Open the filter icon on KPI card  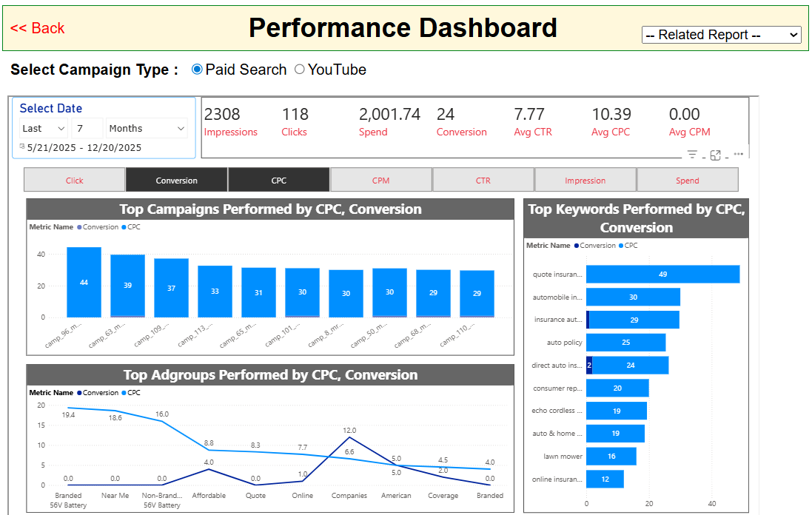692,155
